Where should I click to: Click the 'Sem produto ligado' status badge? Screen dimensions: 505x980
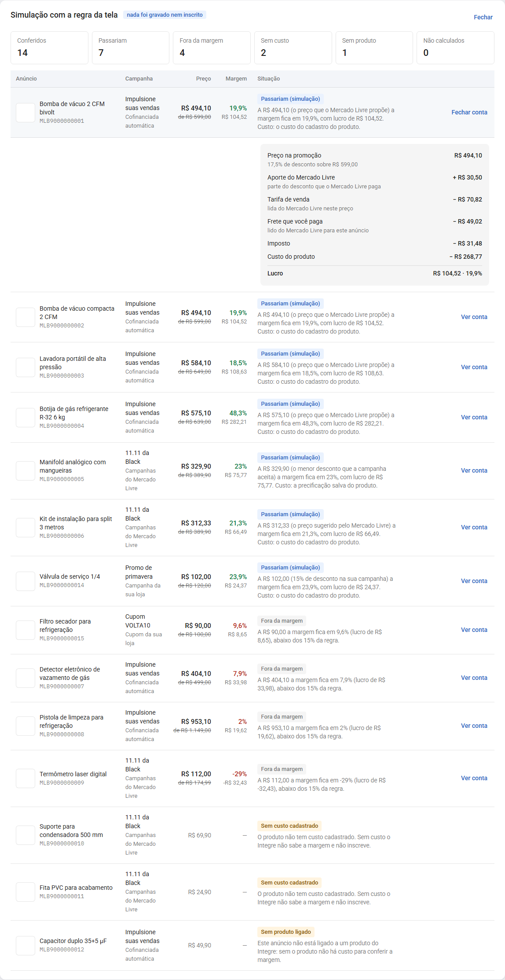coord(286,932)
